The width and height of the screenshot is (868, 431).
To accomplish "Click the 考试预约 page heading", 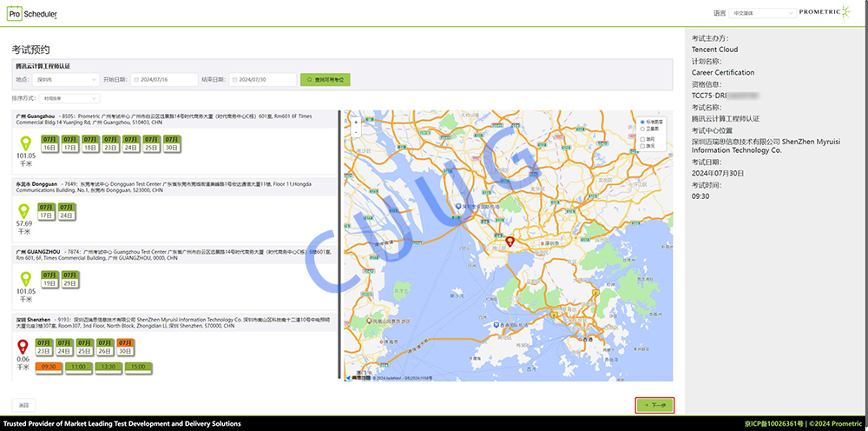I will (31, 50).
